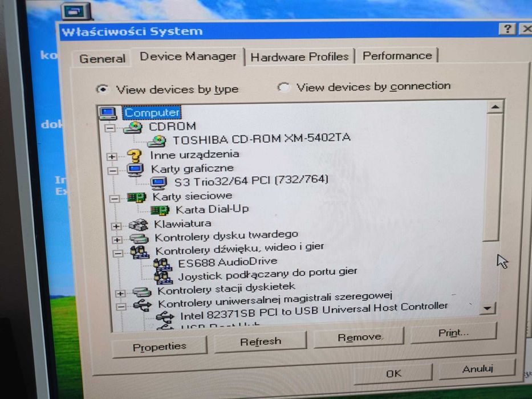Screen dimensions: 532x399
Task: Click the Kontrolery dysku twardego icon
Action: [x=139, y=238]
